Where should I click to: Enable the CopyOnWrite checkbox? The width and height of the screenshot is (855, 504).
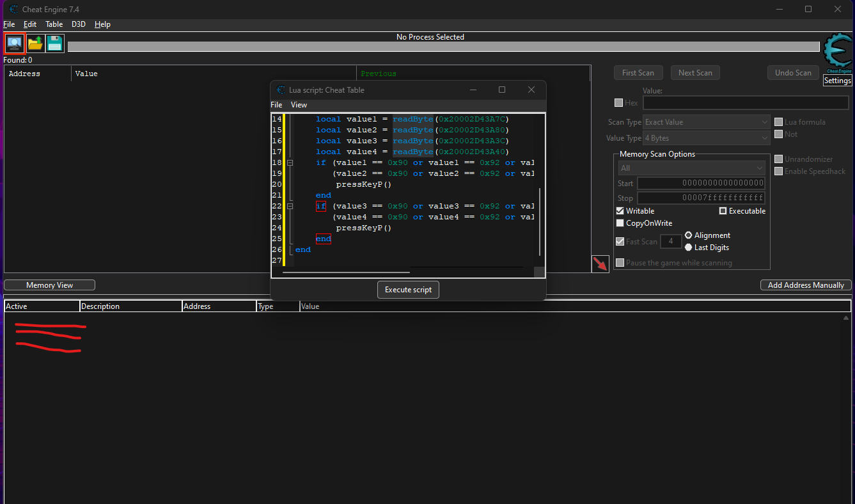click(x=620, y=223)
